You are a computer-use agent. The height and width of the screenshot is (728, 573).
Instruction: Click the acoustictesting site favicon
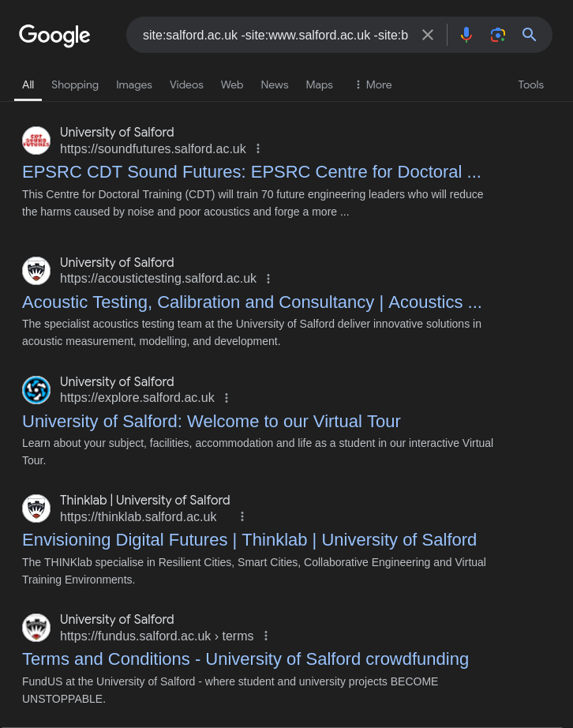(x=36, y=271)
